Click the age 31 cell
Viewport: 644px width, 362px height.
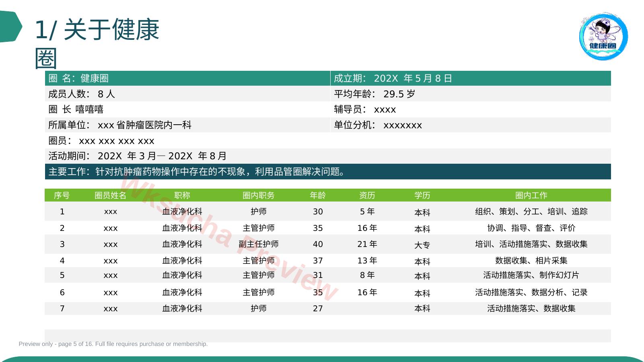pos(318,275)
